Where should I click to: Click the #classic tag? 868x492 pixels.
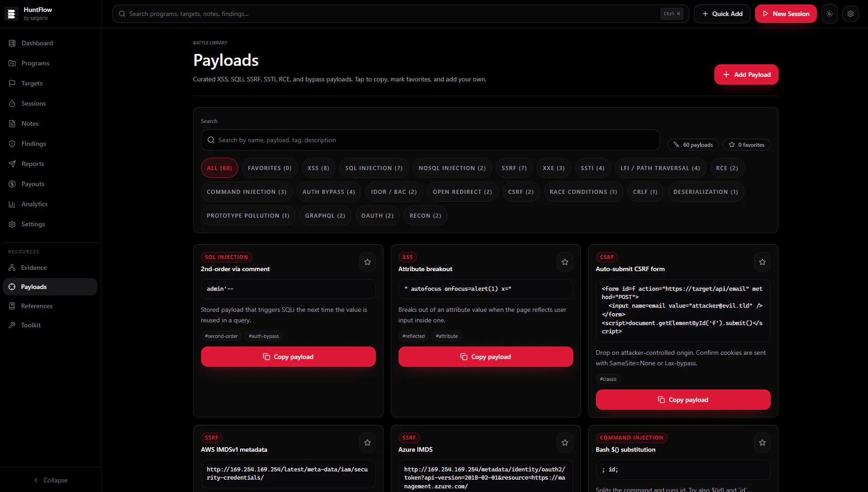[608, 379]
